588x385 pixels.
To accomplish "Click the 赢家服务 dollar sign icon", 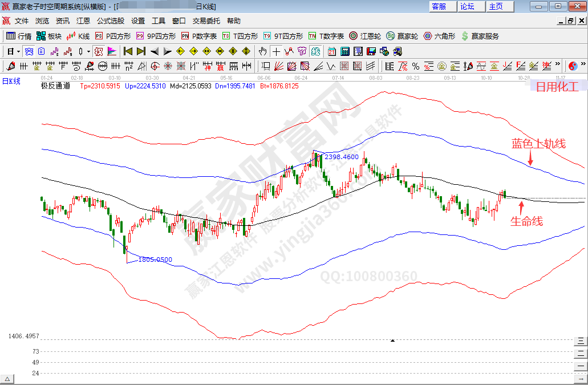I will coord(465,36).
